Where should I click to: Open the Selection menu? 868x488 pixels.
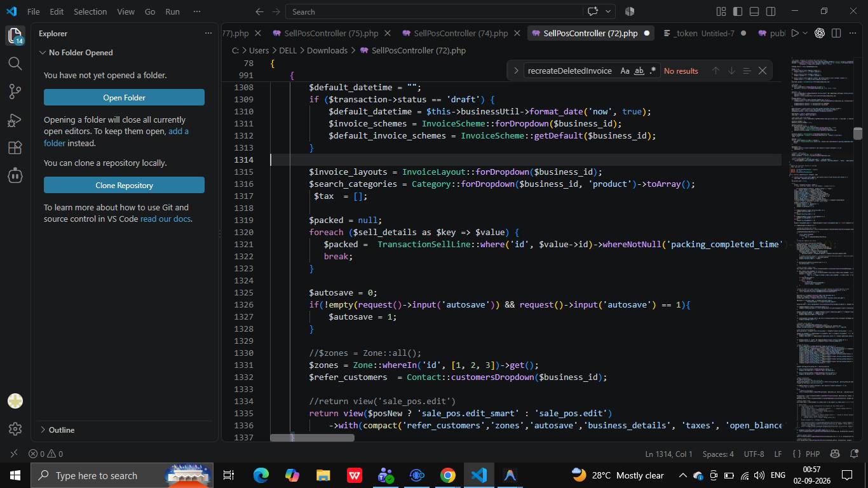tap(90, 11)
